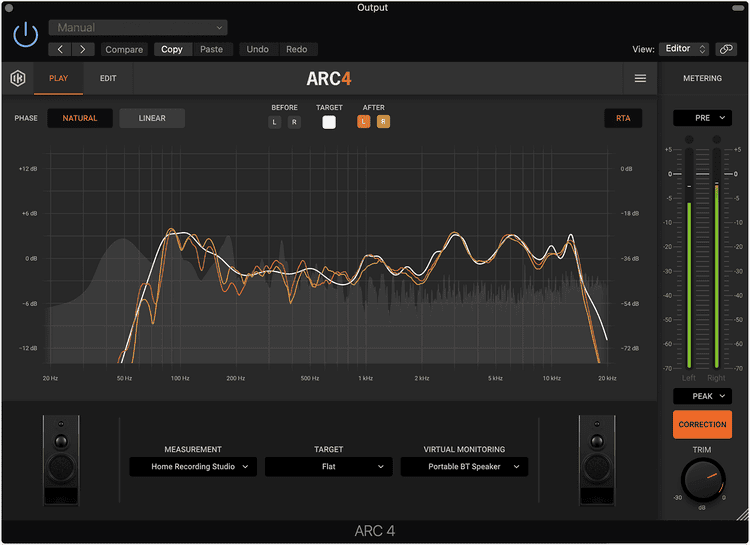The image size is (750, 545).
Task: Click the 'ARC 4' footer label
Action: click(375, 531)
